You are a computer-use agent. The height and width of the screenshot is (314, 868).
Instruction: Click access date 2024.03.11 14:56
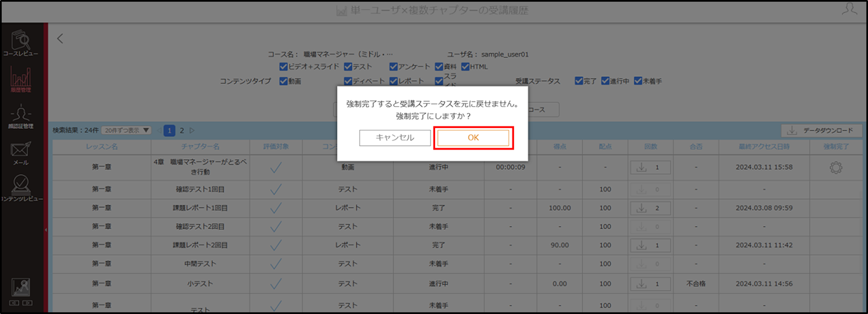(764, 283)
